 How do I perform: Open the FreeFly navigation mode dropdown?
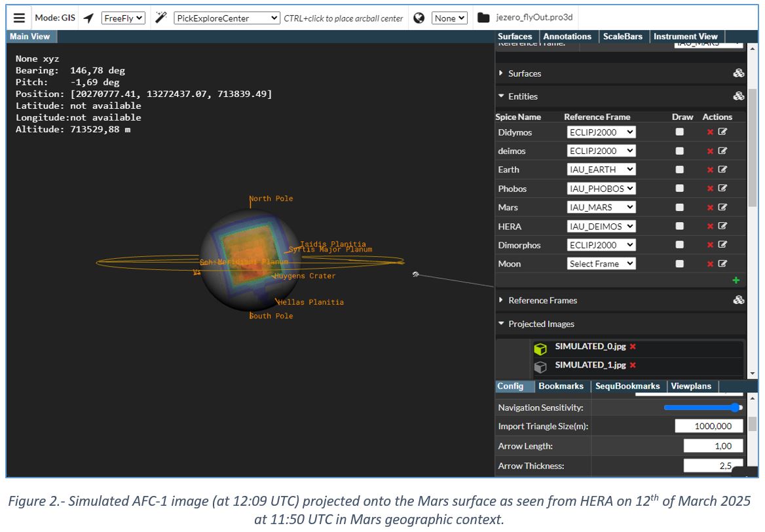(x=123, y=18)
